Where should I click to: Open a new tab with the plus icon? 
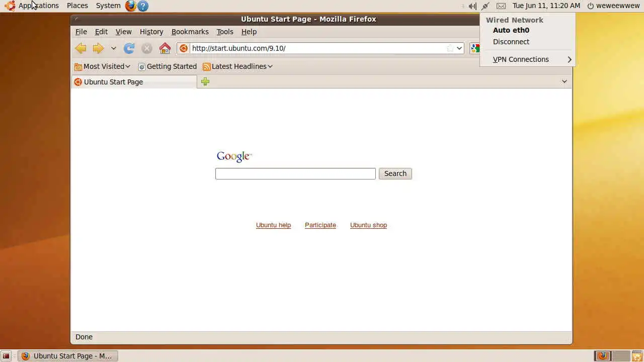click(205, 82)
